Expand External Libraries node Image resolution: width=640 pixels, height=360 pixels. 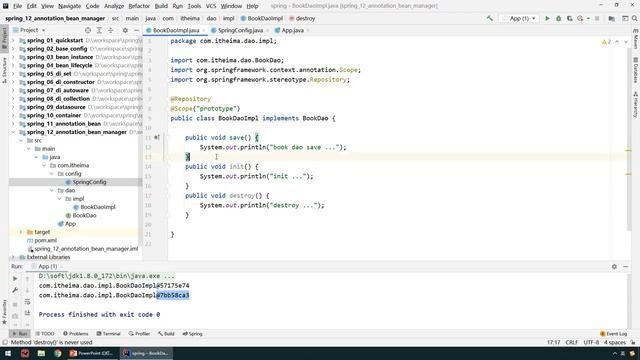click(x=13, y=257)
